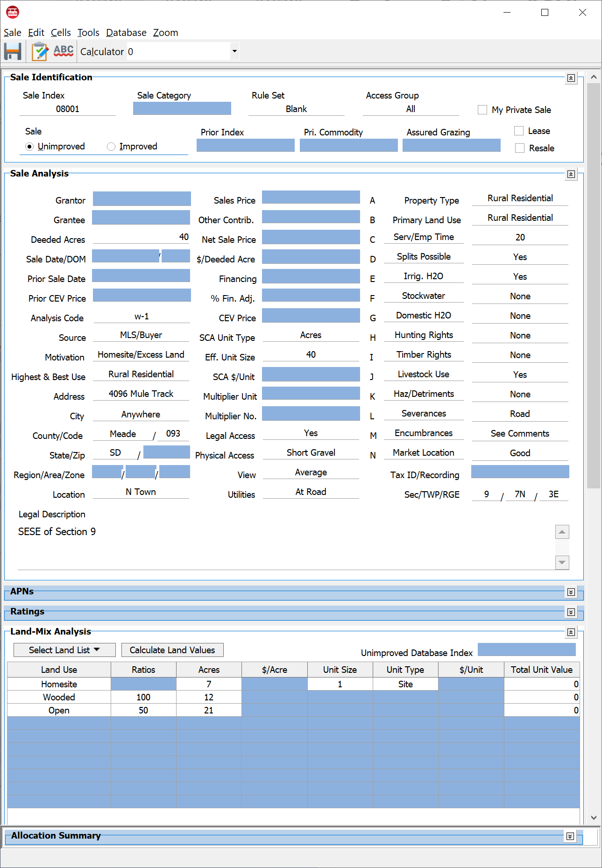602x868 pixels.
Task: Click the Save floppy disk icon
Action: [13, 51]
